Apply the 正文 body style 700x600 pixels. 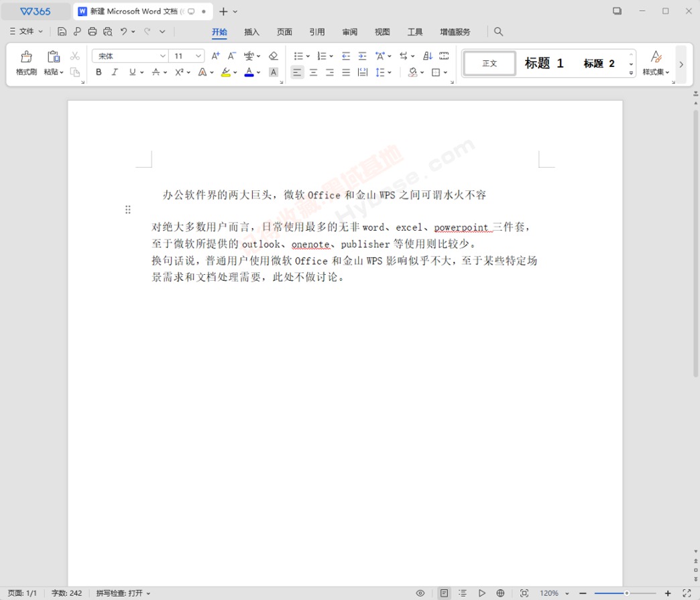[x=489, y=64]
